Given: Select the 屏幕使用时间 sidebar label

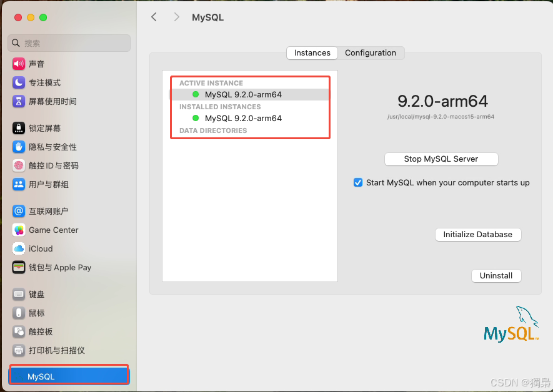Looking at the screenshot, I should click(53, 102).
